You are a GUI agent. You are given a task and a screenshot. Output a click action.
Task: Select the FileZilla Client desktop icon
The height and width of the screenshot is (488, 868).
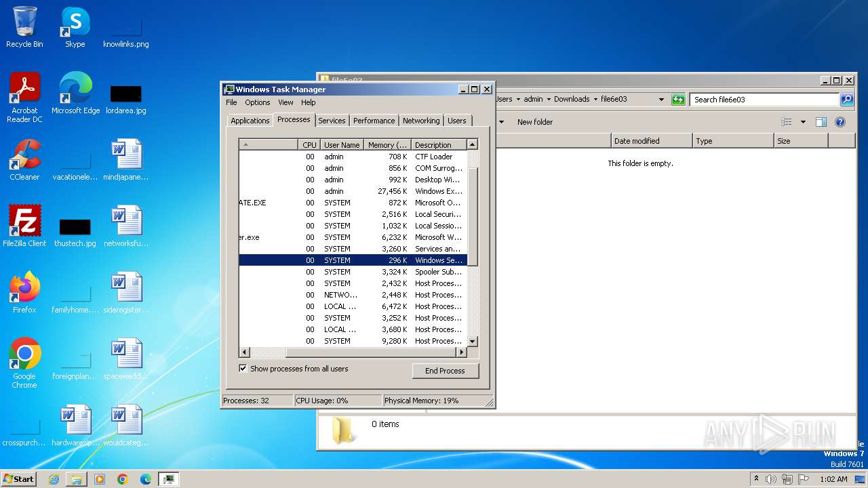24,226
